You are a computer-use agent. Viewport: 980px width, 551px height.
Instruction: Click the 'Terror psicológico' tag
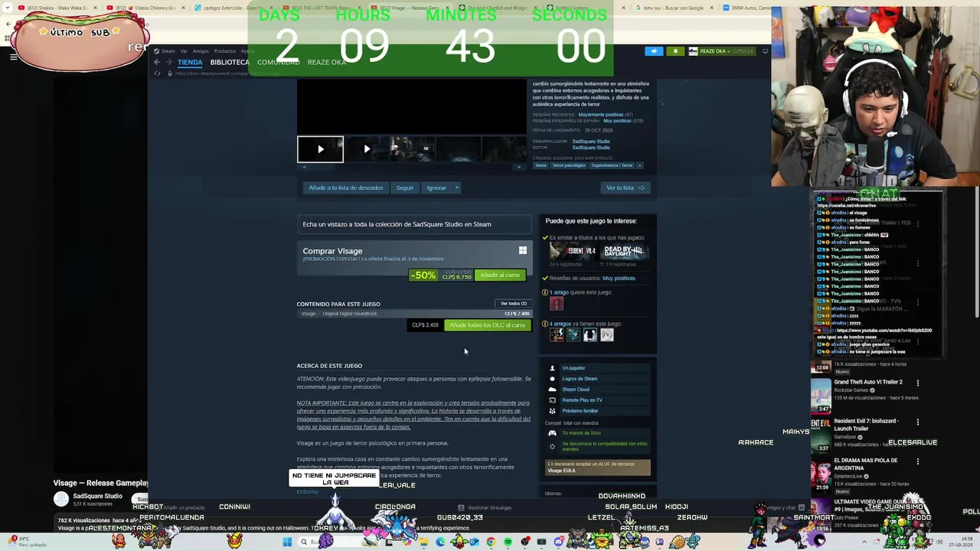[x=569, y=165]
